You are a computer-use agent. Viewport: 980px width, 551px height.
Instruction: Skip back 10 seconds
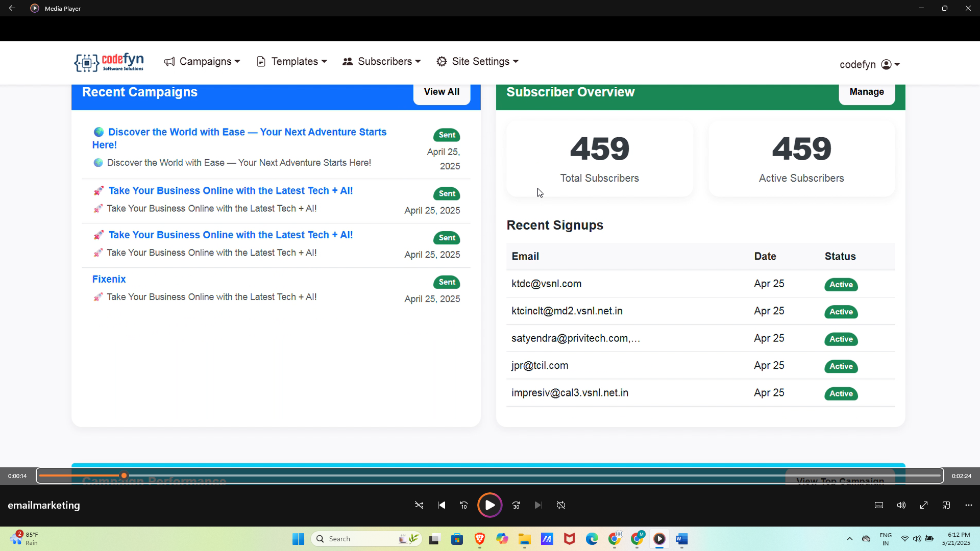point(464,505)
